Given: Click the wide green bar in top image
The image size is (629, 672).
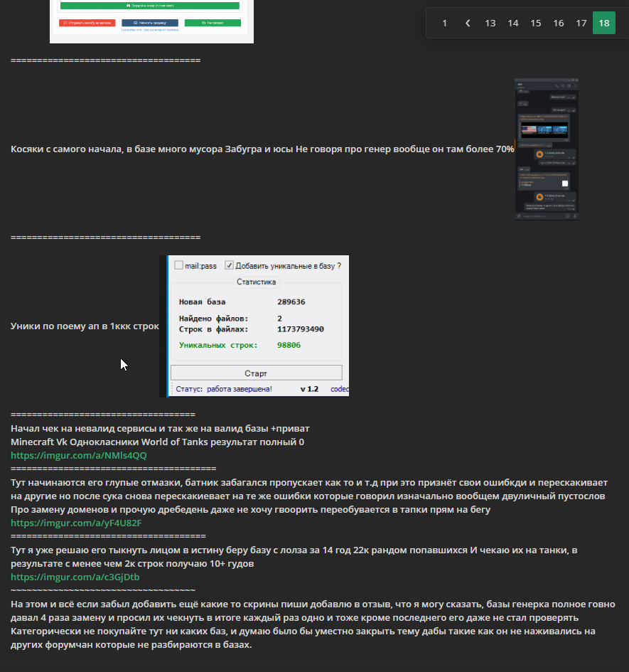Looking at the screenshot, I should tap(149, 6).
